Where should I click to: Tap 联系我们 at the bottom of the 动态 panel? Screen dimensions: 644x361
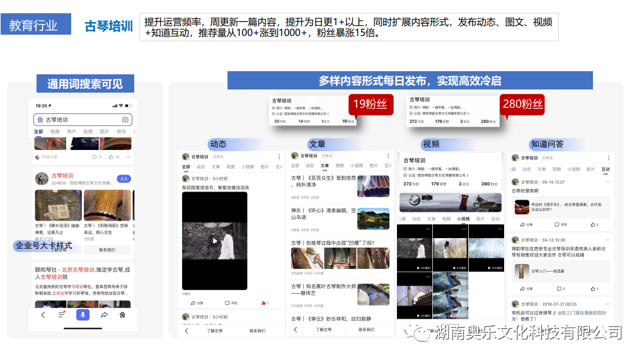(x=258, y=331)
